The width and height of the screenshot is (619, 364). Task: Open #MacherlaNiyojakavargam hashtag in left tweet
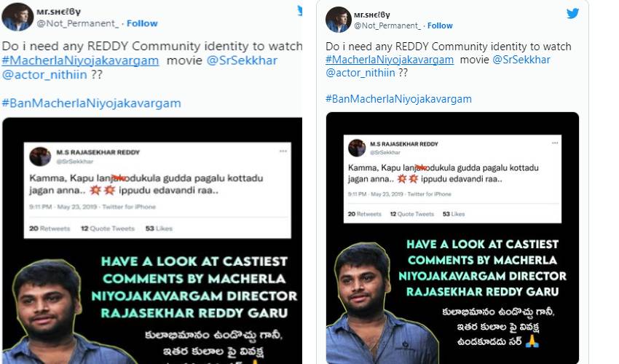[x=81, y=60]
